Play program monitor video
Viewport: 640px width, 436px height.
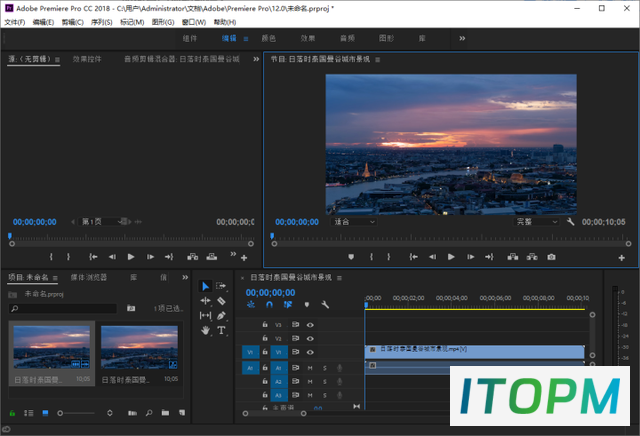451,257
